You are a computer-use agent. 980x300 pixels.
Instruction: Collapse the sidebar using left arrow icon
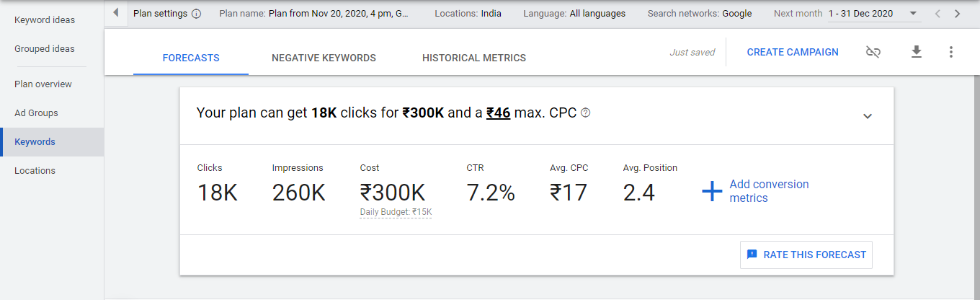116,13
